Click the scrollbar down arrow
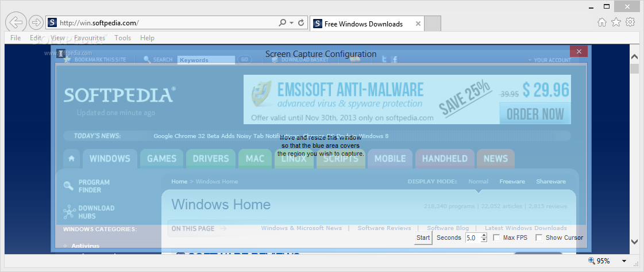644x272 pixels. tap(635, 242)
